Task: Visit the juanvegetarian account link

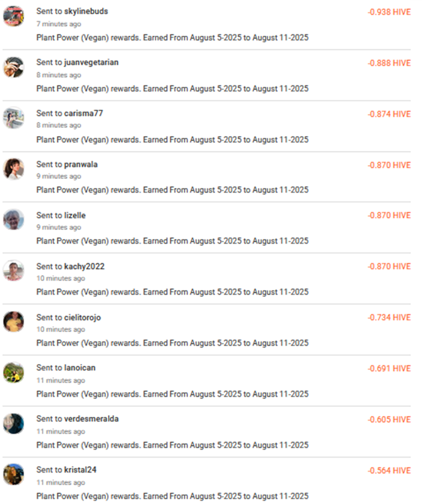Action: point(91,63)
